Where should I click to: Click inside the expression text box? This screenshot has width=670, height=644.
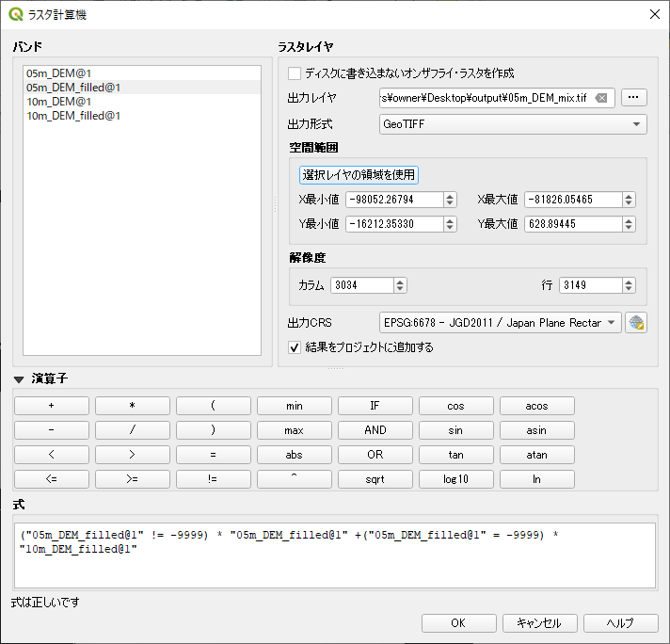335,555
